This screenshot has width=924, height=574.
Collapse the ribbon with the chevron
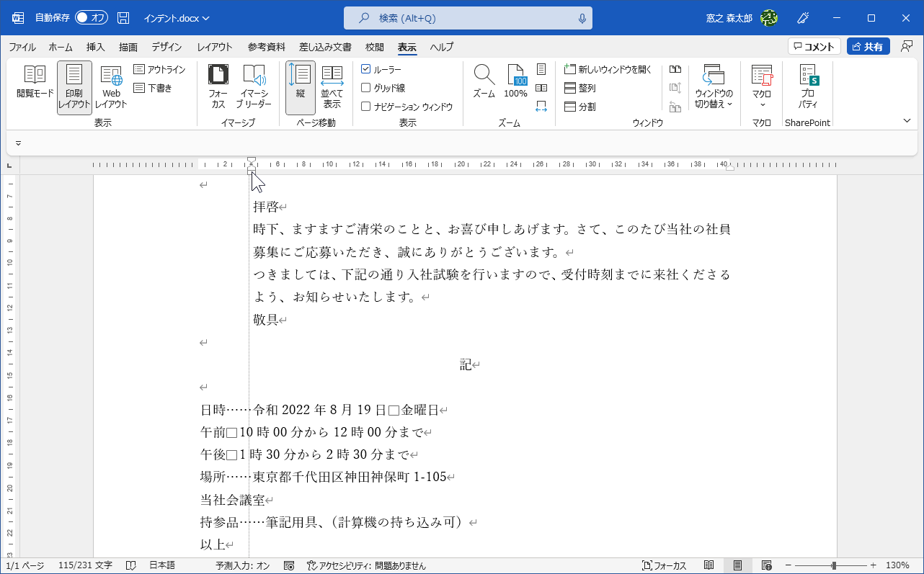click(x=907, y=120)
